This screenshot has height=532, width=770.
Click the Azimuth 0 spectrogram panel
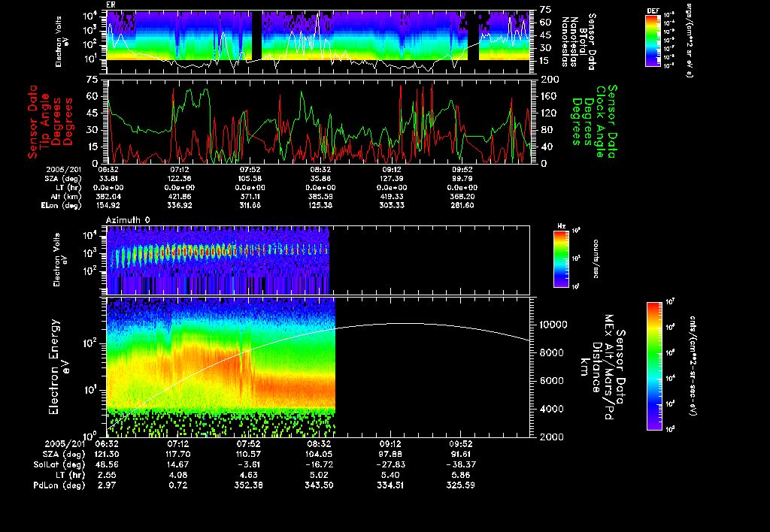tap(318, 260)
